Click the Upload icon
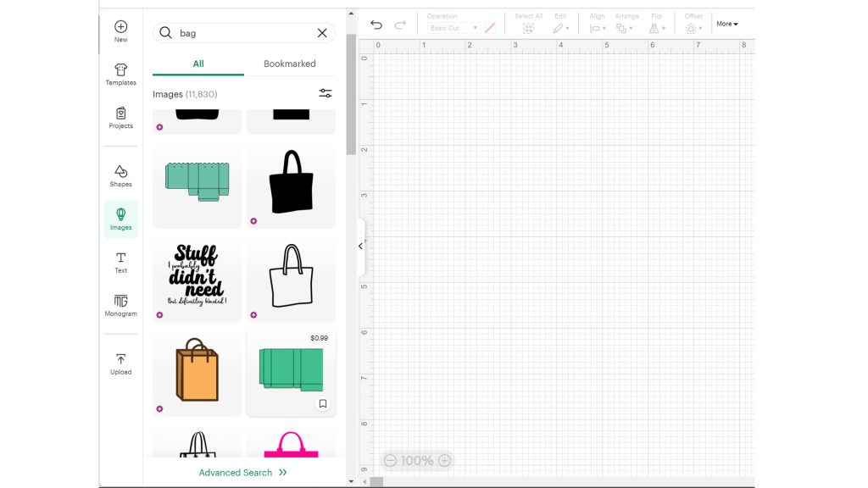Viewport: 868px width, 488px height. (120, 363)
